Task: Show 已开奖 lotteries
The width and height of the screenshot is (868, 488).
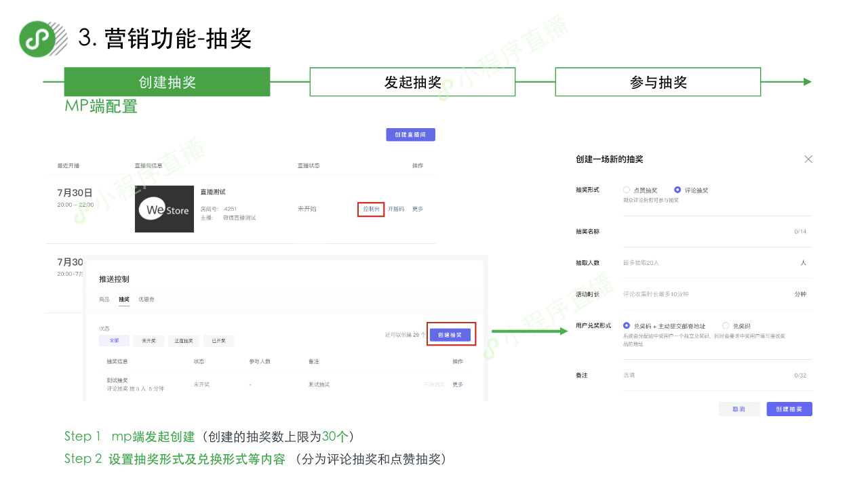Action: (218, 341)
